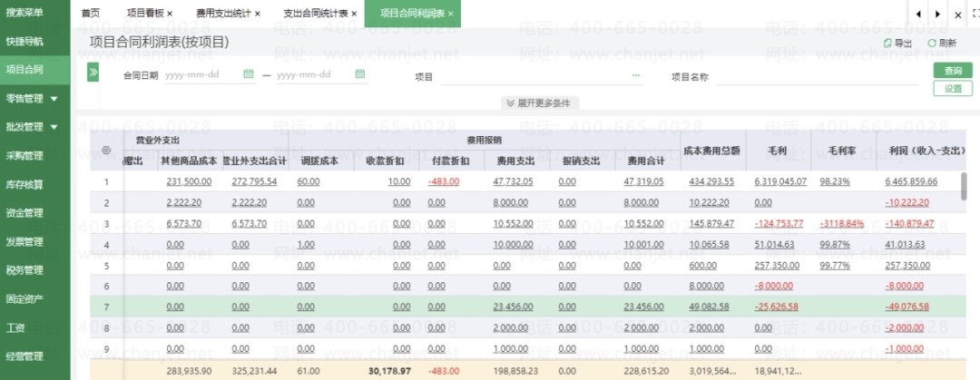Click the table vertical scrollbar
The height and width of the screenshot is (380, 980).
point(963,186)
